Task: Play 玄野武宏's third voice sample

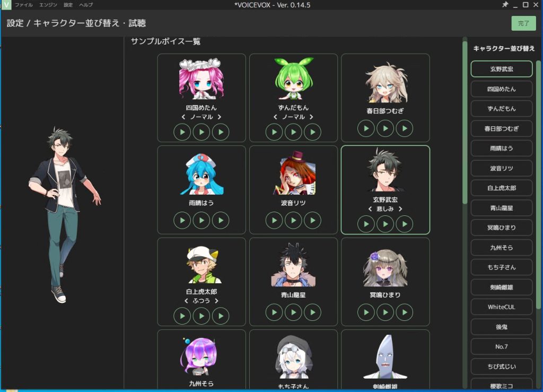Action: pos(405,224)
